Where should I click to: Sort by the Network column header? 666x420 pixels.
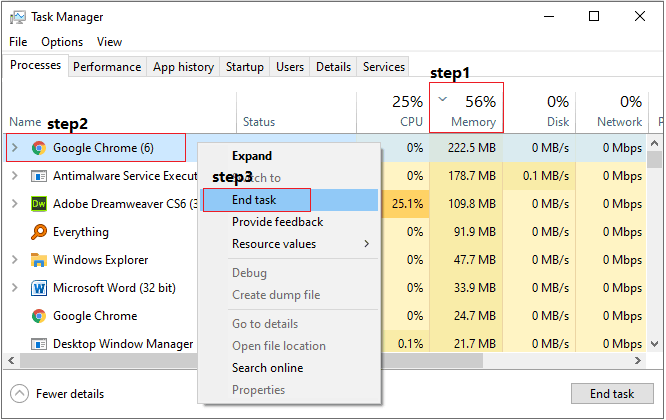tap(612, 112)
